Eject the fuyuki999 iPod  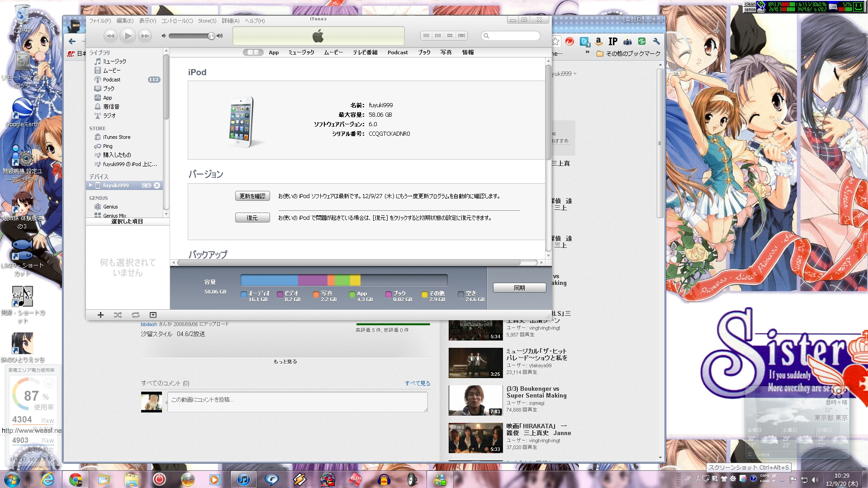coord(157,185)
